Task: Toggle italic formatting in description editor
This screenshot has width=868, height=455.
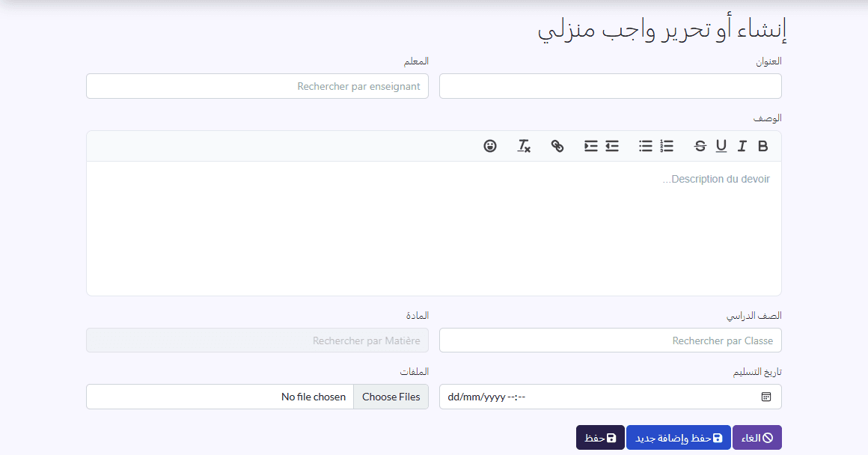Action: pos(742,146)
